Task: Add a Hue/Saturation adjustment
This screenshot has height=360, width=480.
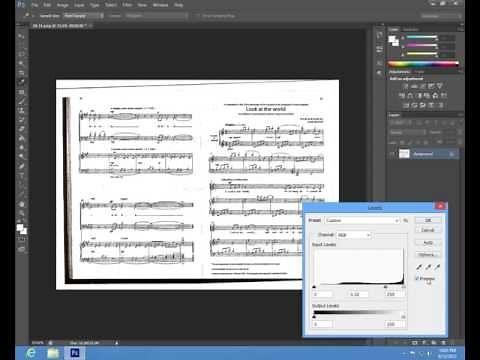Action: pyautogui.click(x=402, y=96)
